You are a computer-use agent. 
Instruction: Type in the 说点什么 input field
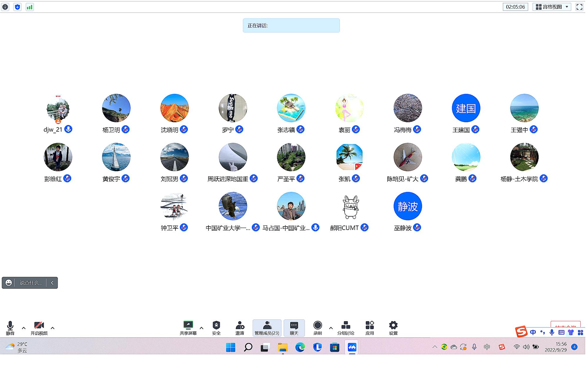tap(31, 283)
